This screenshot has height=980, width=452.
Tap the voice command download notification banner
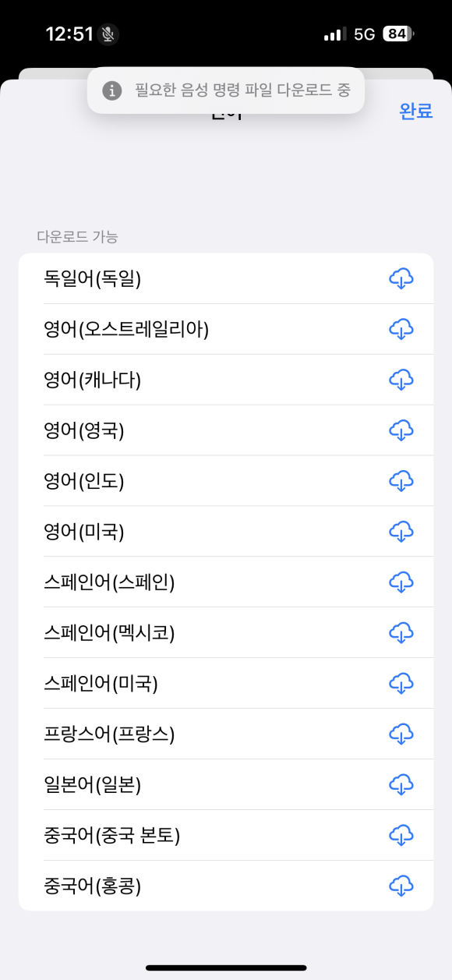tap(226, 90)
